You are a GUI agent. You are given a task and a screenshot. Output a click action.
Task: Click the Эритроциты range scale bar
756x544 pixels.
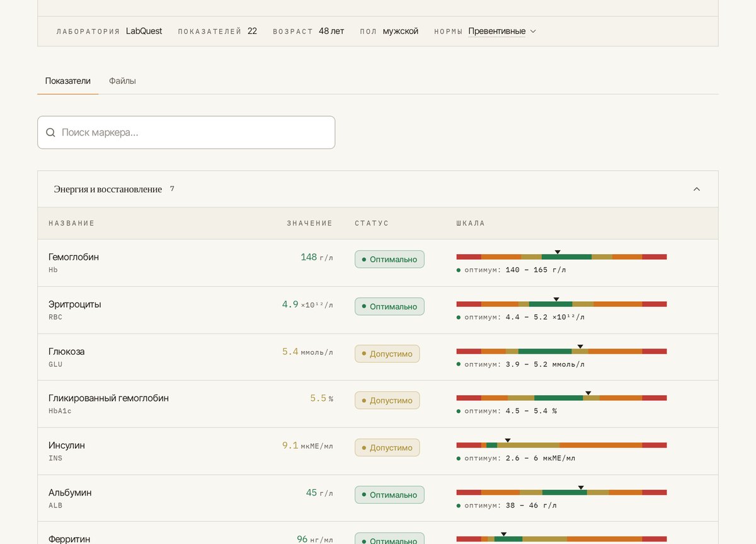(x=561, y=304)
